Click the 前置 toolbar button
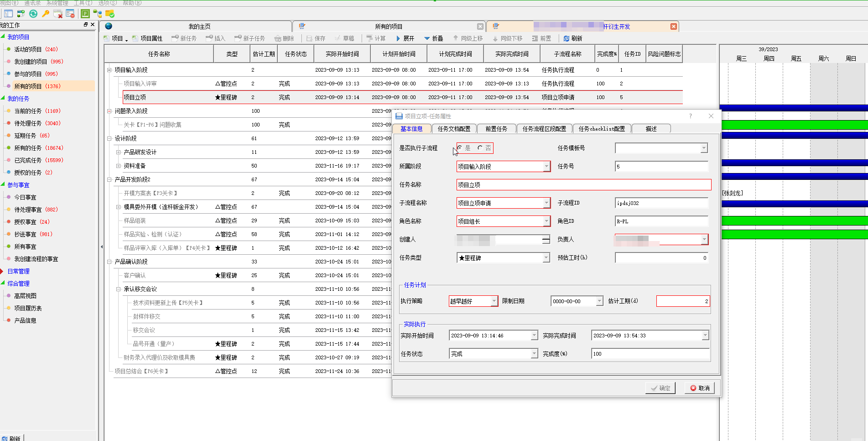 542,38
